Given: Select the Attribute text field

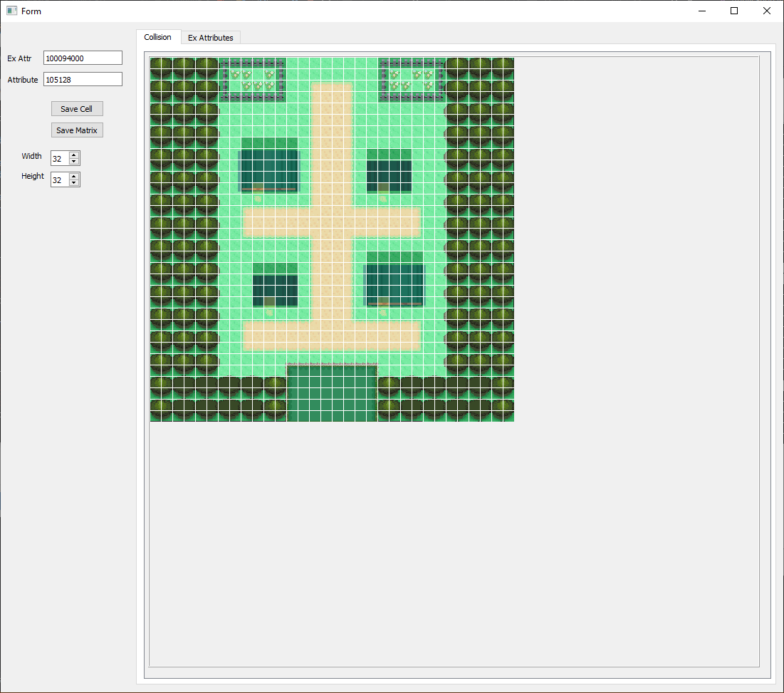Looking at the screenshot, I should (x=82, y=79).
